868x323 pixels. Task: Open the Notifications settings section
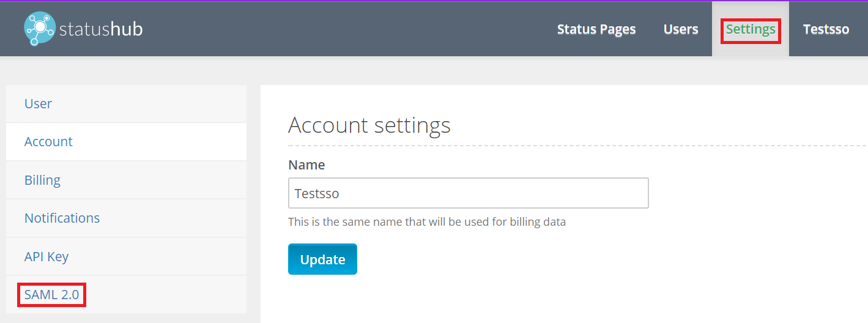coord(62,218)
